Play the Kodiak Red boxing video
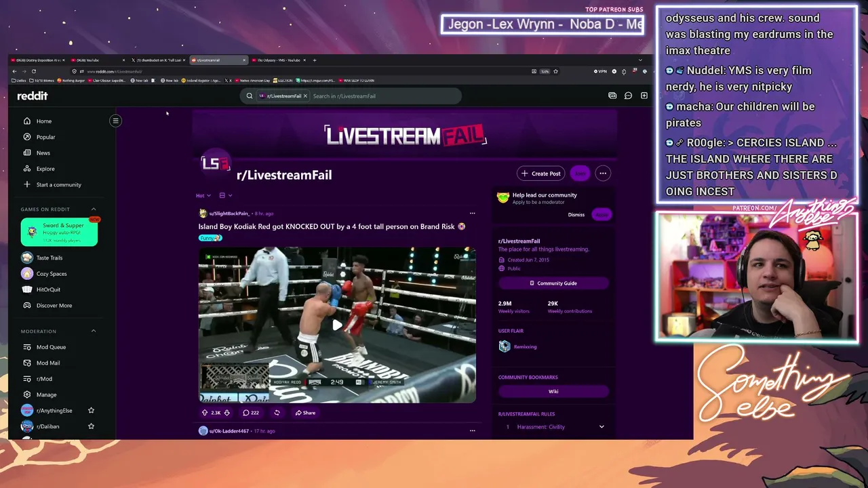This screenshot has height=488, width=868. (337, 325)
